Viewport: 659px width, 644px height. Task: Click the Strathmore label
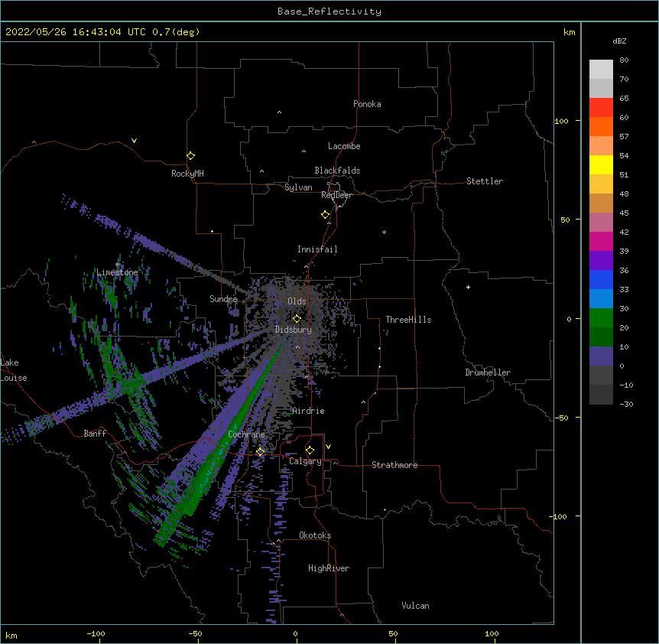[x=394, y=465]
